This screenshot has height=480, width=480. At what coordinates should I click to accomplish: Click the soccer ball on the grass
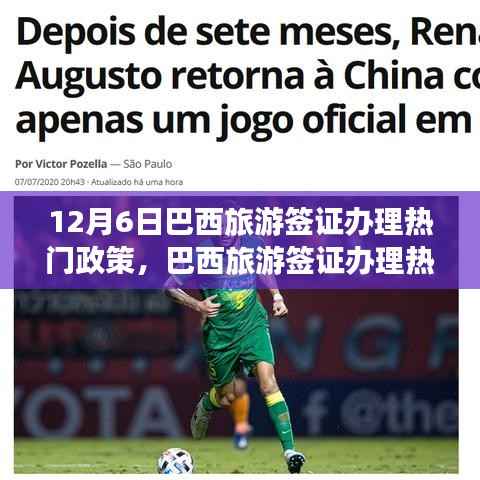(x=175, y=461)
